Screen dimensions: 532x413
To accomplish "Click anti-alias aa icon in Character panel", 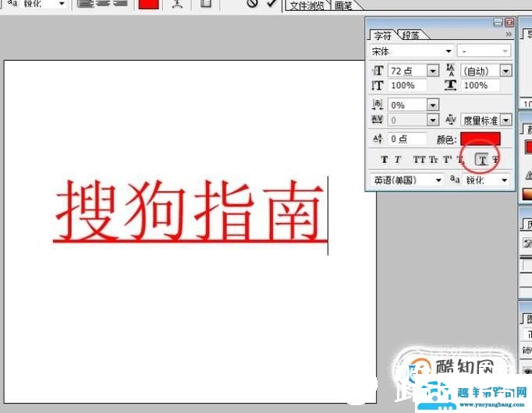I will pos(455,179).
